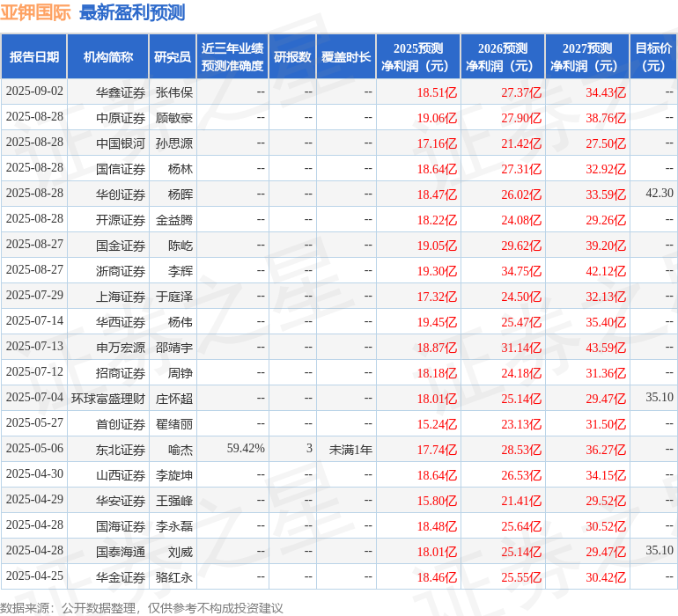The height and width of the screenshot is (616, 678).
Task: Select analyst 顾敏豪 in 中原证券 row
Action: (x=173, y=118)
